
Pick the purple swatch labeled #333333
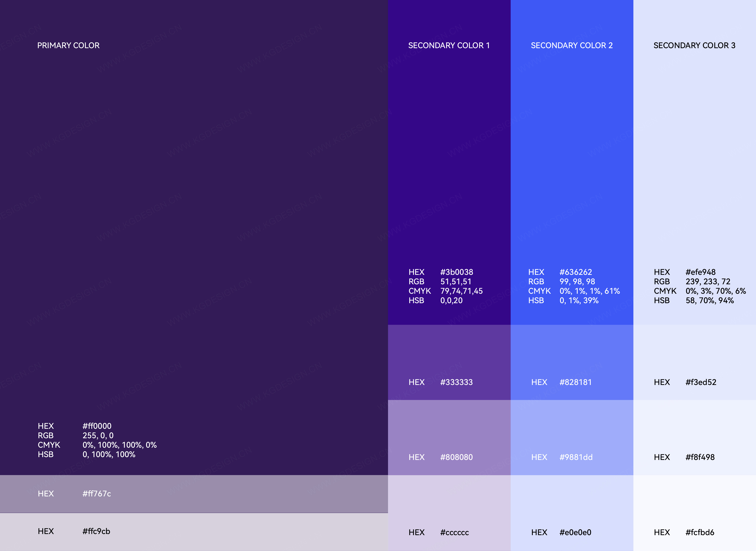tap(449, 362)
